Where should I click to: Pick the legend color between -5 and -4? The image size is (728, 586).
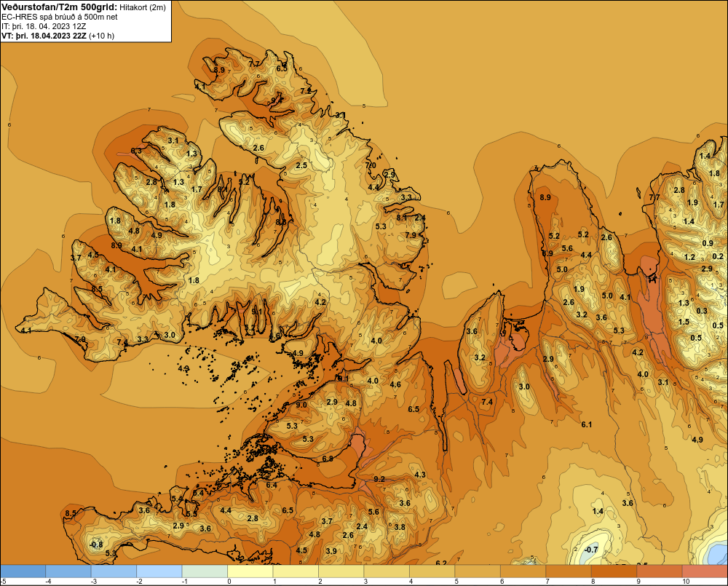tap(23, 571)
